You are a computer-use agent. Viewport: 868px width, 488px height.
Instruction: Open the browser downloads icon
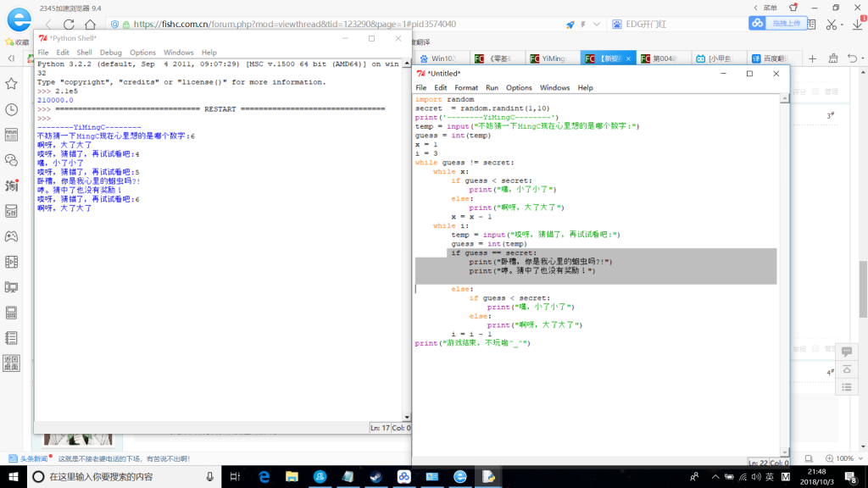pyautogui.click(x=858, y=25)
